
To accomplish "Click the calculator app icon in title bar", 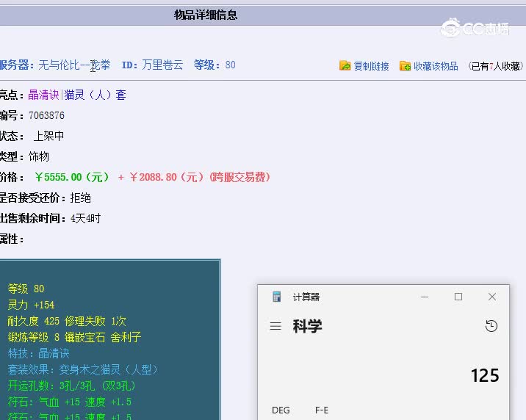I will tap(277, 297).
